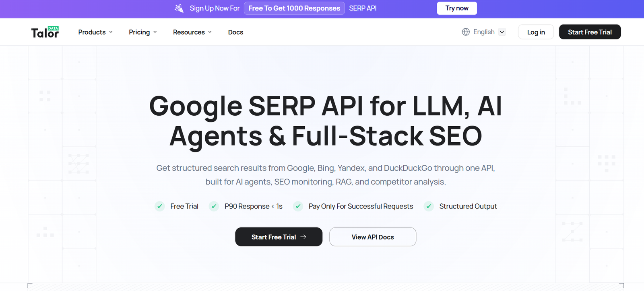This screenshot has width=644, height=291.
Task: Open the English language dropdown arrow
Action: pyautogui.click(x=502, y=32)
